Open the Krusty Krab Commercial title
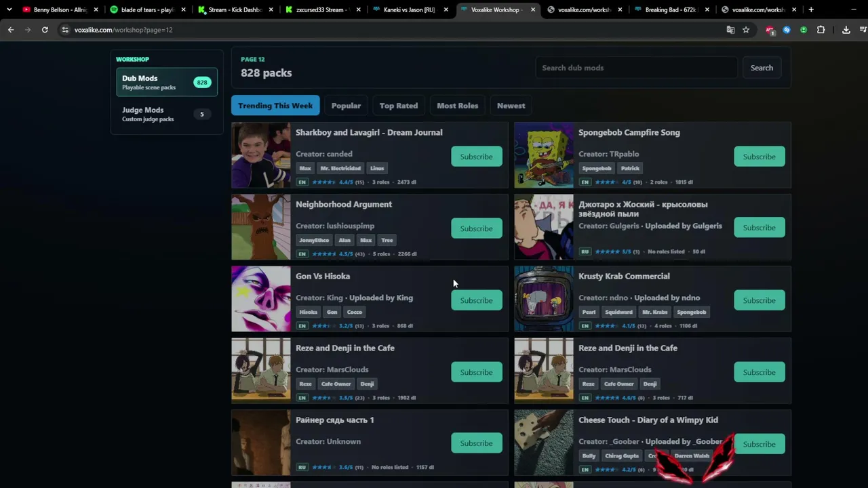This screenshot has height=488, width=868. 624,276
